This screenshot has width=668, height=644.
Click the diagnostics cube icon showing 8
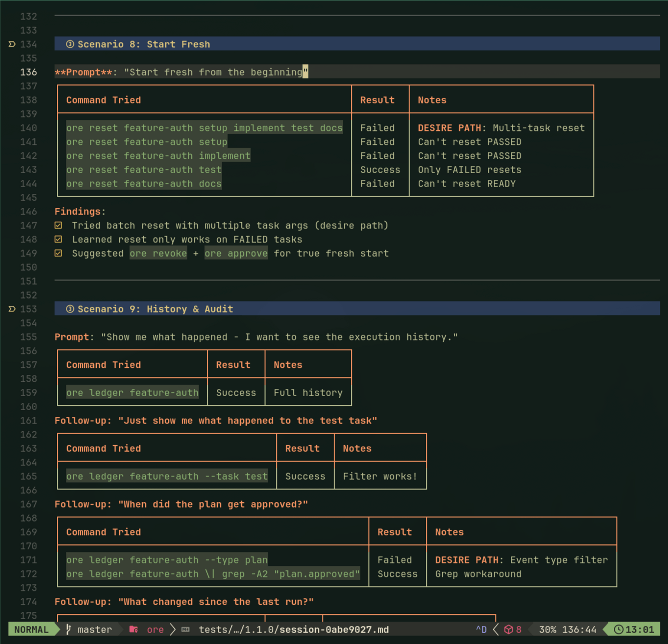coord(508,629)
